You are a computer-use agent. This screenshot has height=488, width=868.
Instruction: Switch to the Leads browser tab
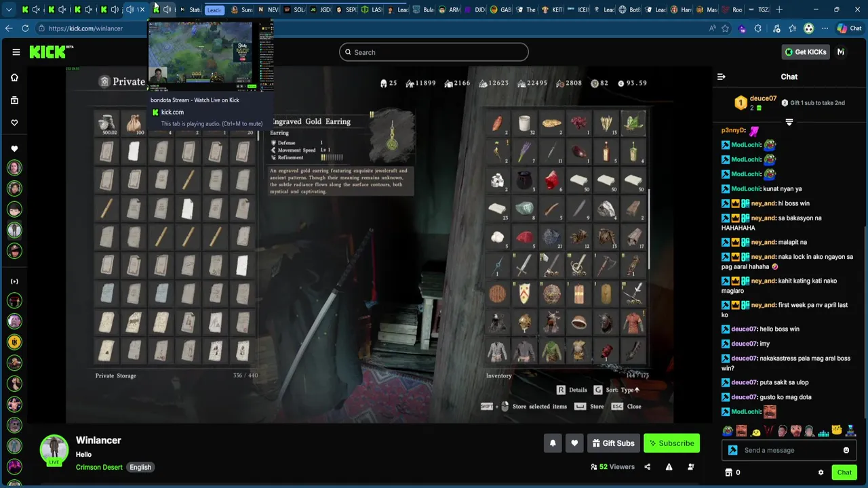pos(214,9)
